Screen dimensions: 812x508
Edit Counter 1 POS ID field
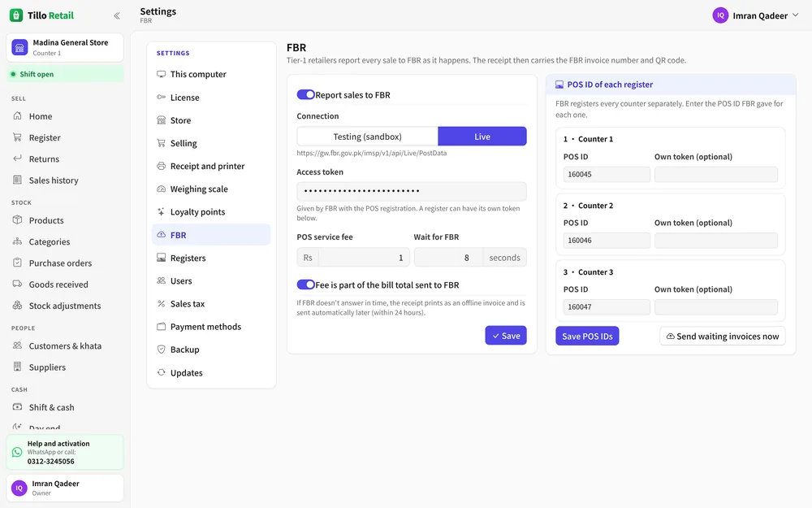(607, 174)
